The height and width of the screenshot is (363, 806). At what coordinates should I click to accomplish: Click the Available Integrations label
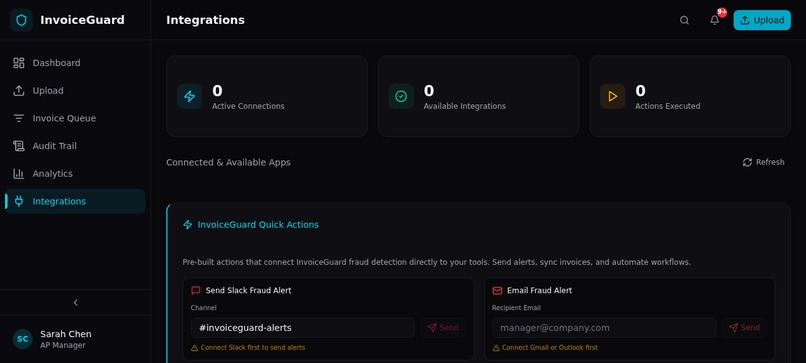pyautogui.click(x=465, y=106)
